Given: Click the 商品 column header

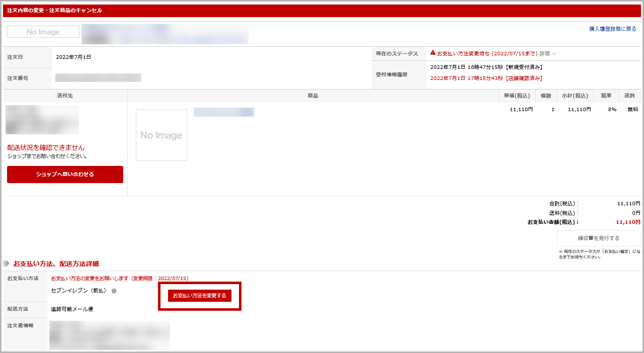Looking at the screenshot, I should point(312,96).
